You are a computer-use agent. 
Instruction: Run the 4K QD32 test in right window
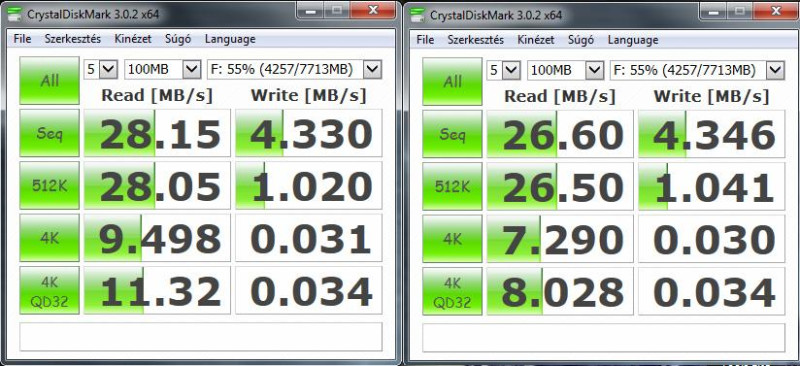[x=453, y=291]
